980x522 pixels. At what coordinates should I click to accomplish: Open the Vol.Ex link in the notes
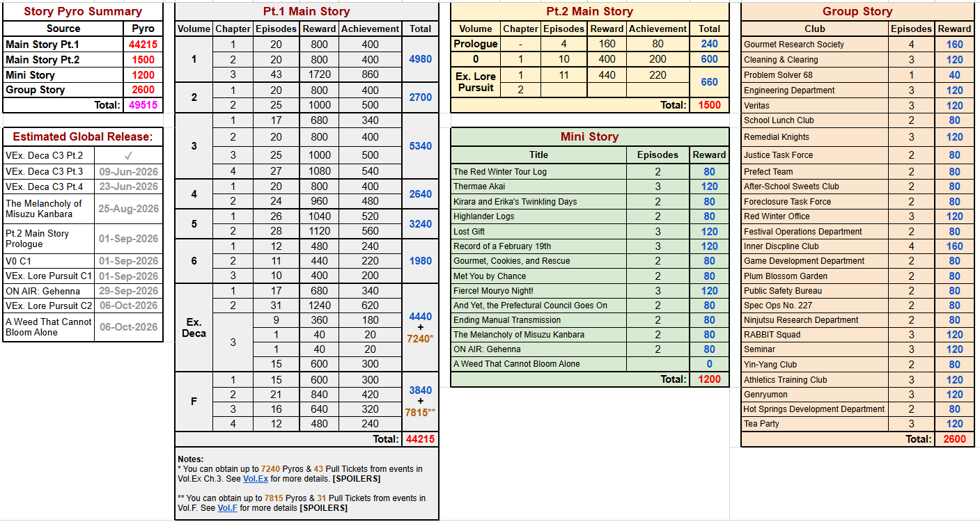point(255,479)
